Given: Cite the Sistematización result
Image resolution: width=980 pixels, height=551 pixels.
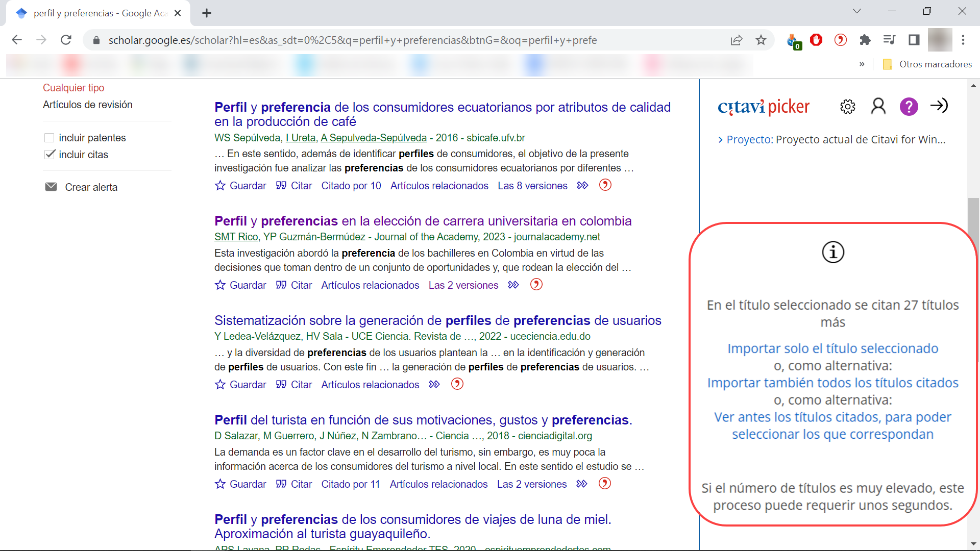Looking at the screenshot, I should pos(294,385).
